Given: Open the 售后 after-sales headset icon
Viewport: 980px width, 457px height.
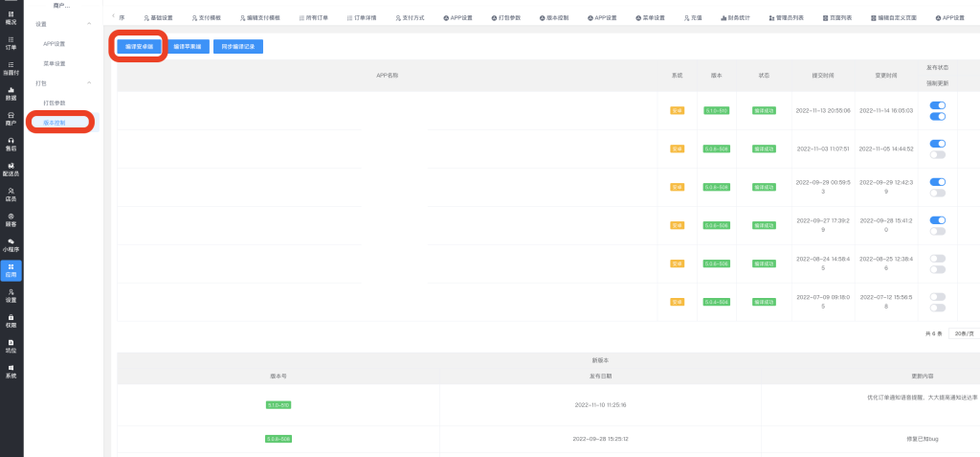Looking at the screenshot, I should click(11, 144).
